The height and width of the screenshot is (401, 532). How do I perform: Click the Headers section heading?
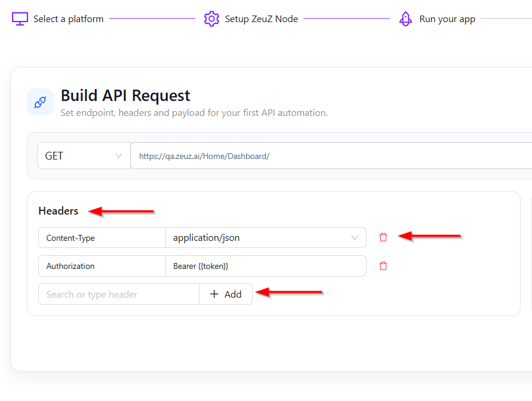tap(59, 211)
